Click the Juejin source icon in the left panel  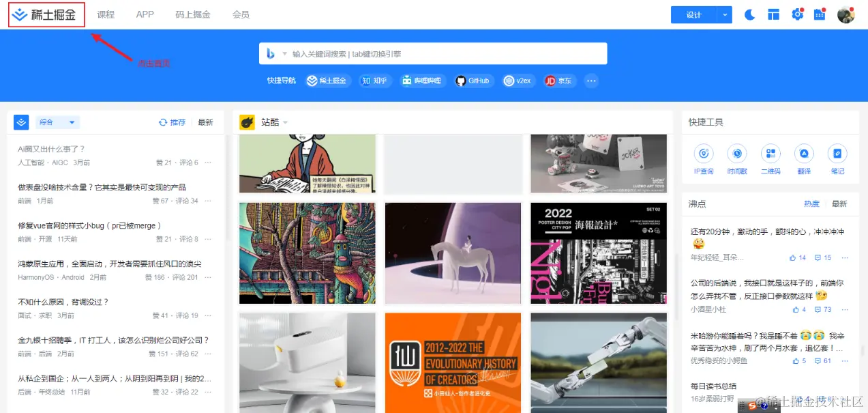pyautogui.click(x=21, y=122)
